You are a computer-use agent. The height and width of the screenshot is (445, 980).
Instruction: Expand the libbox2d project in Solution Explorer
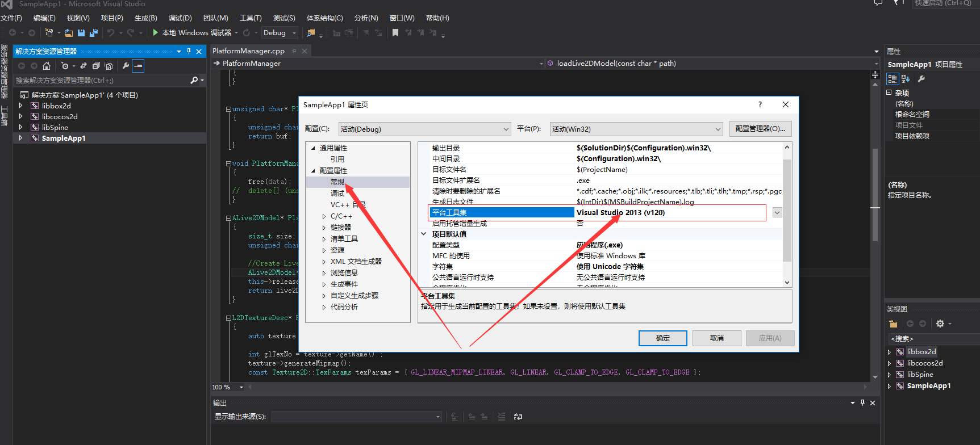[x=21, y=106]
